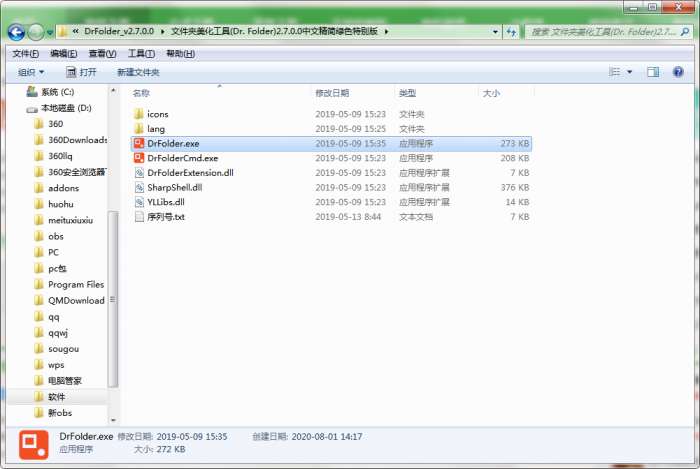Image resolution: width=700 pixels, height=469 pixels.
Task: Open the 360Downloads folder in the sidebar
Action: click(x=71, y=140)
